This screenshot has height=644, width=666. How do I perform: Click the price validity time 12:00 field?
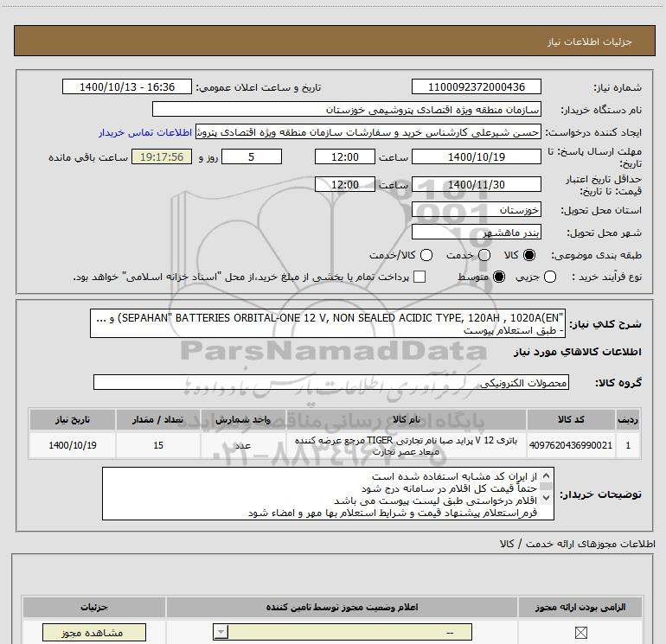pyautogui.click(x=345, y=184)
